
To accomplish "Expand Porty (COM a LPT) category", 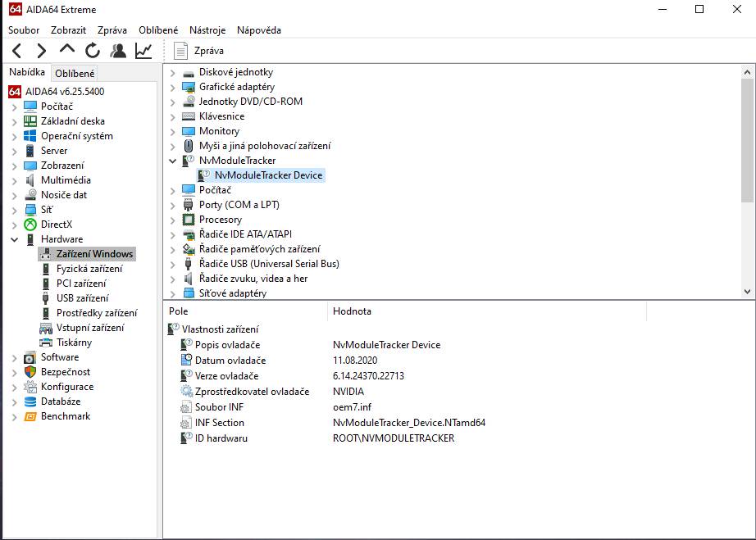I will click(173, 205).
